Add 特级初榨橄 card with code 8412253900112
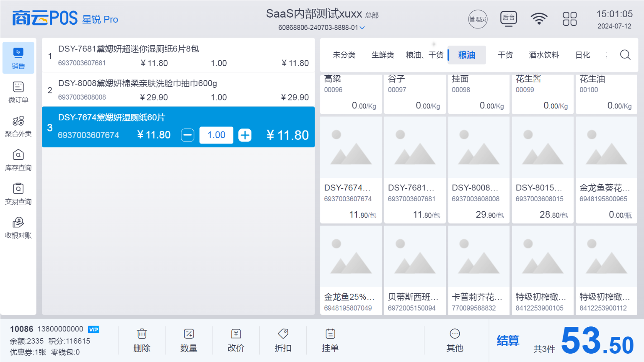 coord(607,270)
